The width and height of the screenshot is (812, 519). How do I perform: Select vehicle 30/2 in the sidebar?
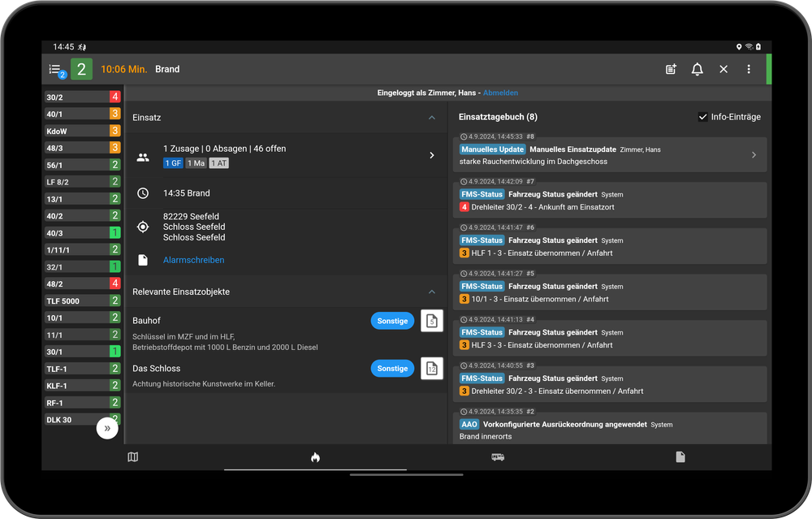pyautogui.click(x=83, y=97)
